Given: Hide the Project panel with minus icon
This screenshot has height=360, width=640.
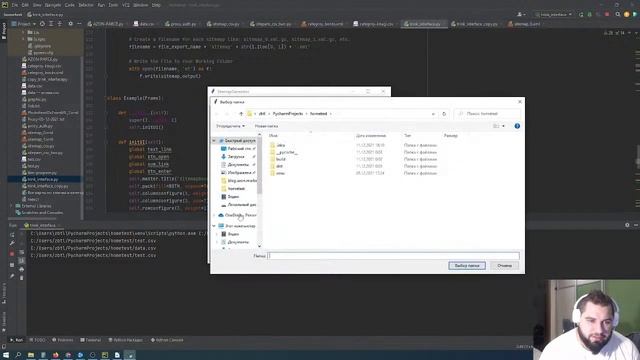Looking at the screenshot, I should coord(79,24).
